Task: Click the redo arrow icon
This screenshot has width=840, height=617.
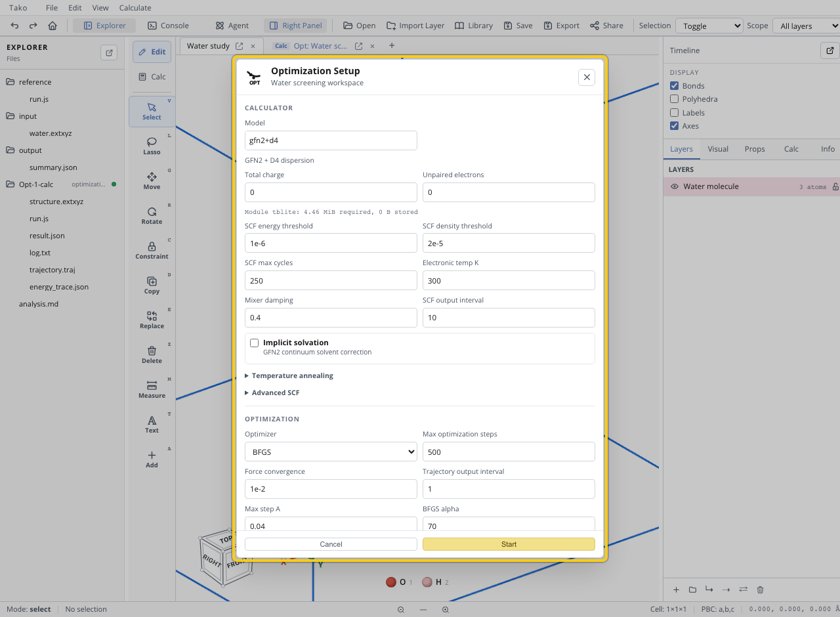Action: 33,26
